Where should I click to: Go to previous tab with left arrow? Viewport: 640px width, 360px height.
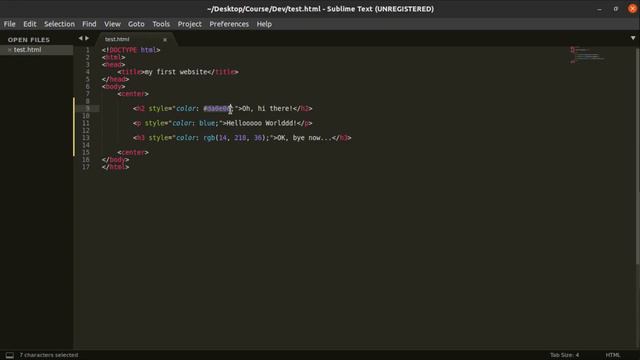[x=80, y=38]
